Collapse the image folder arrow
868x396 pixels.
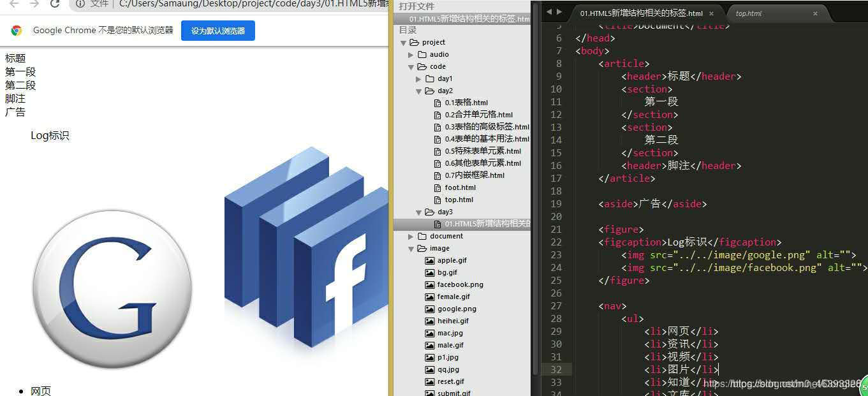click(x=411, y=249)
